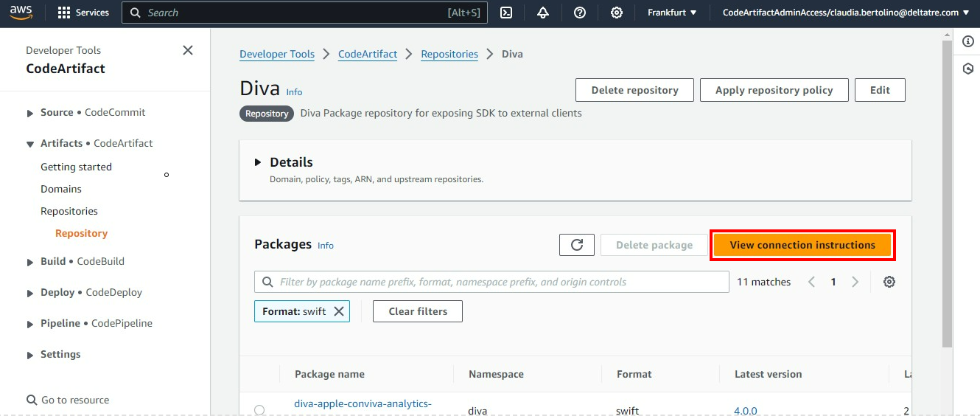The height and width of the screenshot is (416, 980).
Task: Refresh the Packages list
Action: coord(577,245)
